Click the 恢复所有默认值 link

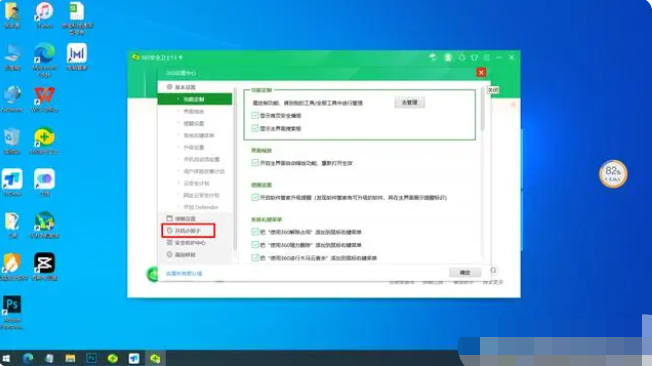point(184,273)
